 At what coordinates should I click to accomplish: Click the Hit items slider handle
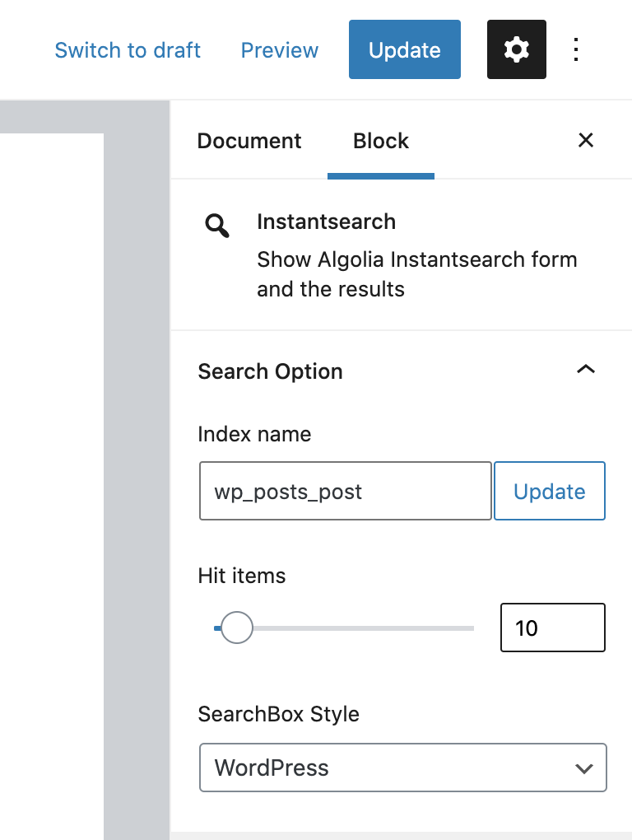(237, 628)
